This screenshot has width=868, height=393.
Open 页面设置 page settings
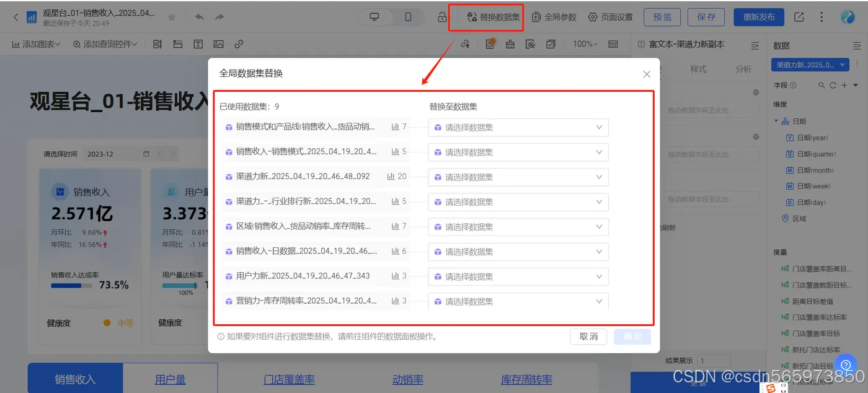[x=611, y=17]
